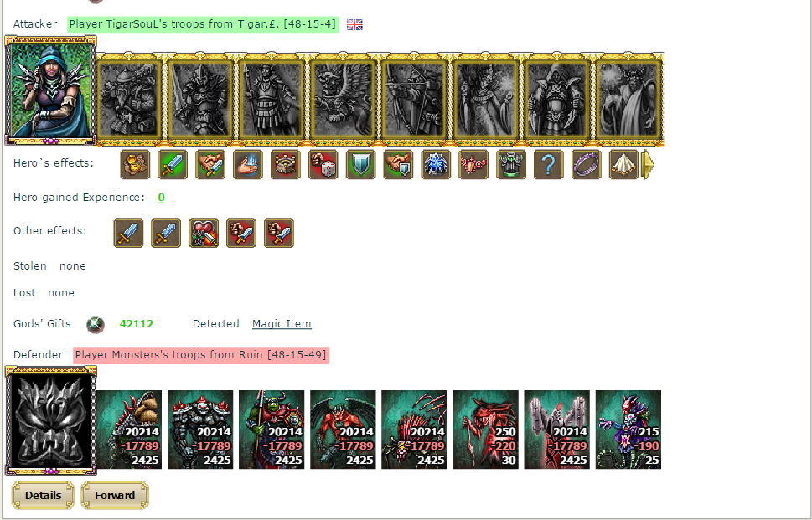Expand more hero effects with yellow arrow
The image size is (812, 520).
[x=648, y=164]
